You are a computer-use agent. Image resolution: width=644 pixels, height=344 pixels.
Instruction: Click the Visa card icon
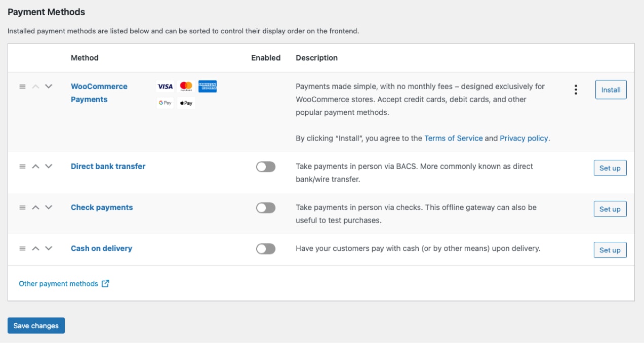pos(165,86)
